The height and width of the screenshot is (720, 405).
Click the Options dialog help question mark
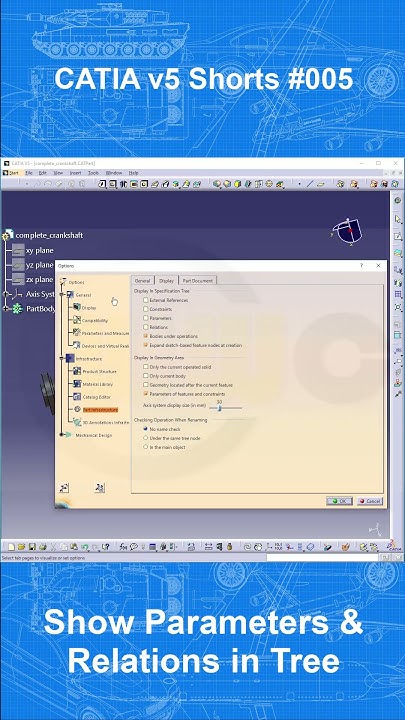pyautogui.click(x=362, y=265)
